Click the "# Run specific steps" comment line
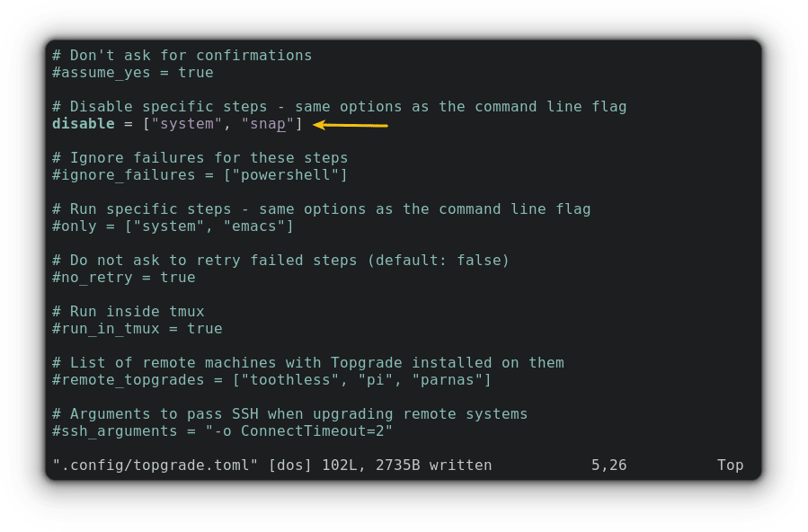Viewport: 808px width, 532px height. coord(321,209)
